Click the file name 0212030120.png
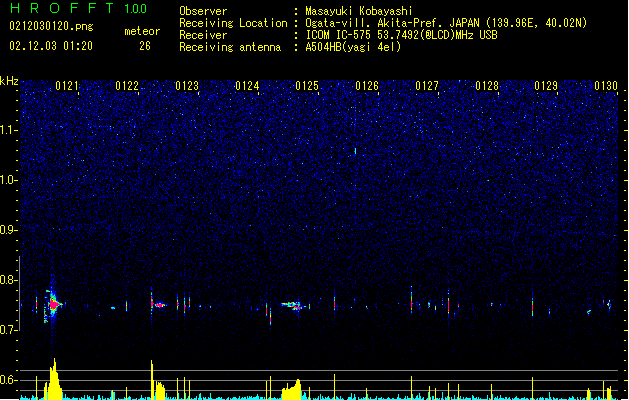 [51, 26]
